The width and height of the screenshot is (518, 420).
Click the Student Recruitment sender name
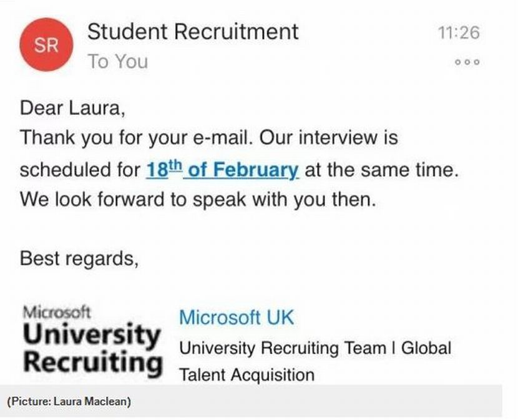pos(193,31)
